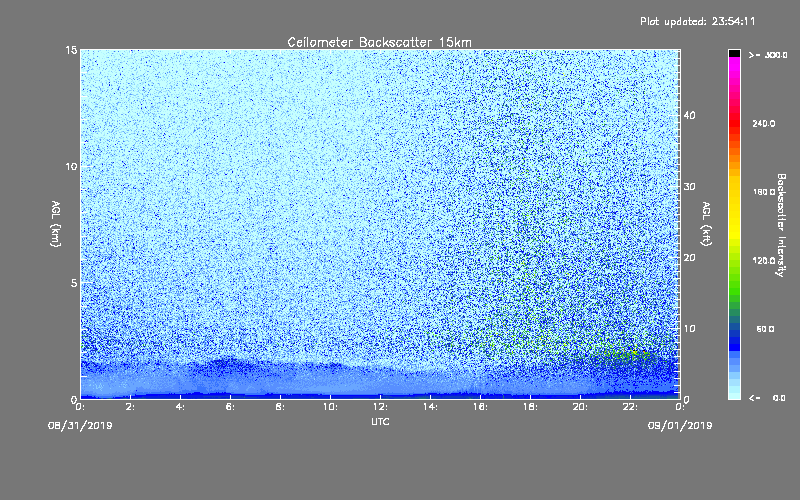This screenshot has height=500, width=800.
Task: Click the 10 km tick on left axis
Action: 71,166
